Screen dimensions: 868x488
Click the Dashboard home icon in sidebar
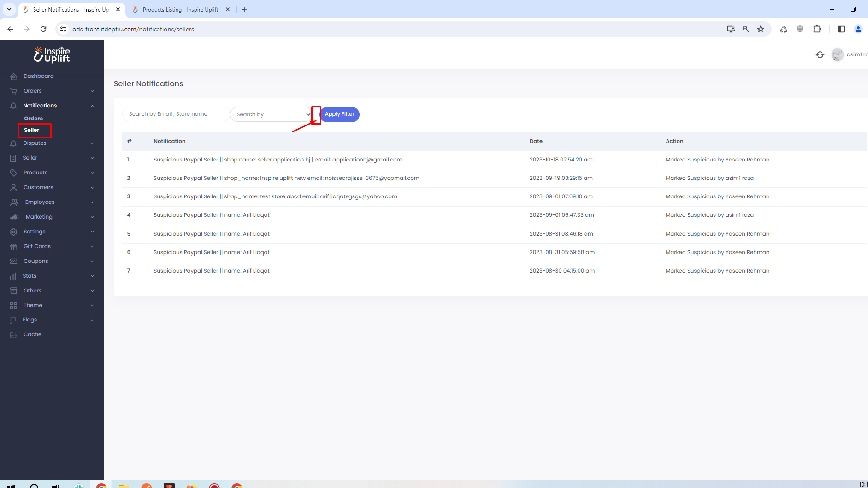click(x=13, y=77)
